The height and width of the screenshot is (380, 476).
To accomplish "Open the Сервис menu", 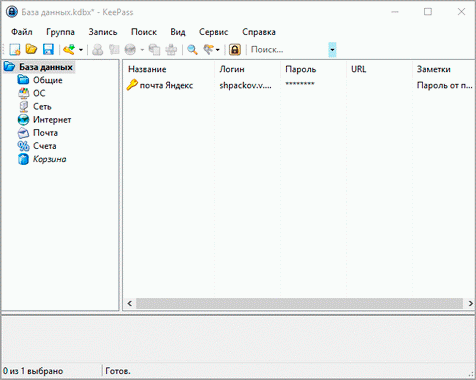I will 214,32.
